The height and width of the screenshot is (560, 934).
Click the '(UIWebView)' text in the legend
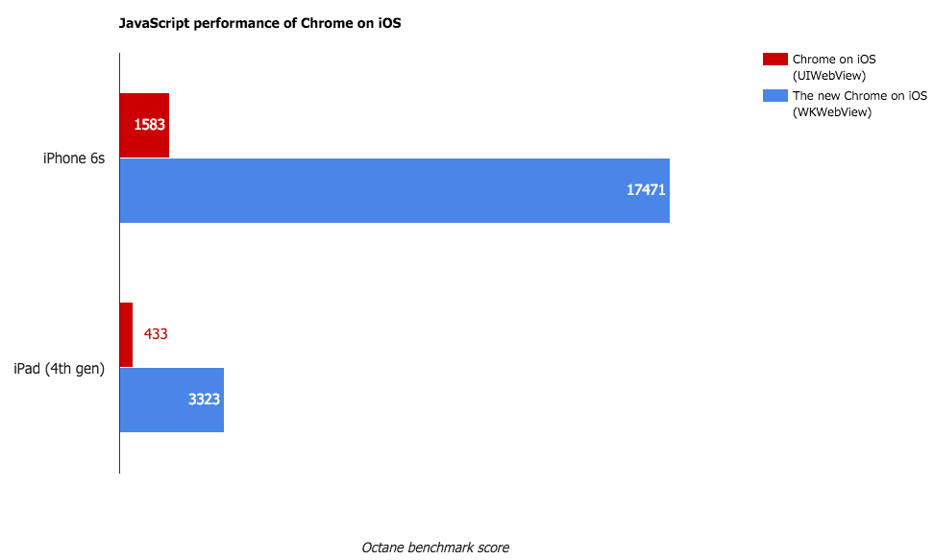pos(830,75)
